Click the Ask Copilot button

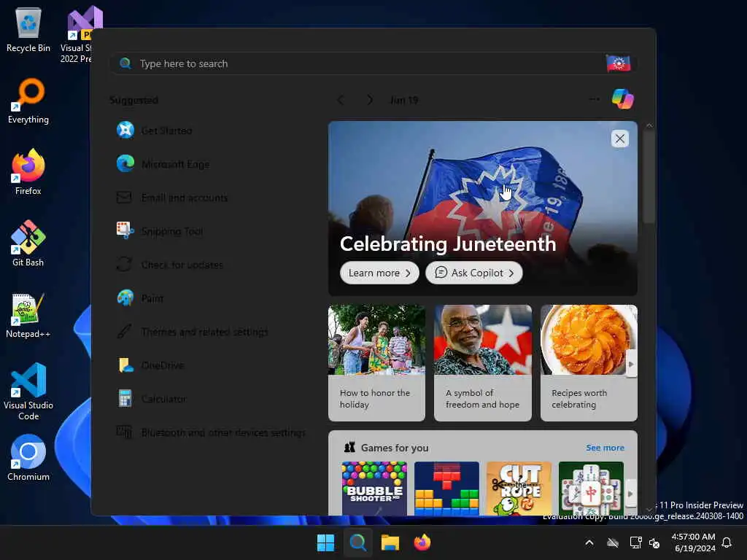(474, 273)
